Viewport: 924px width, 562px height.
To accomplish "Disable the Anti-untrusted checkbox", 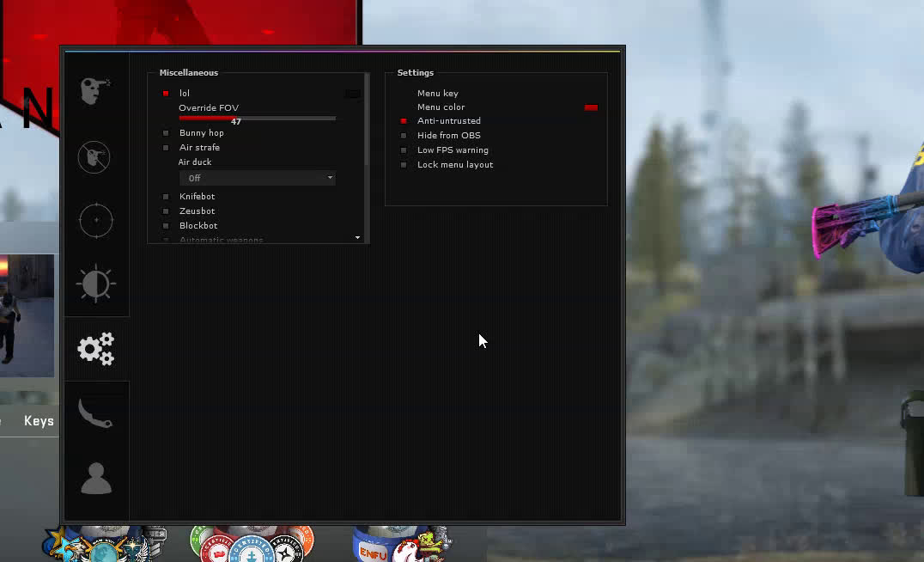I will click(x=404, y=121).
